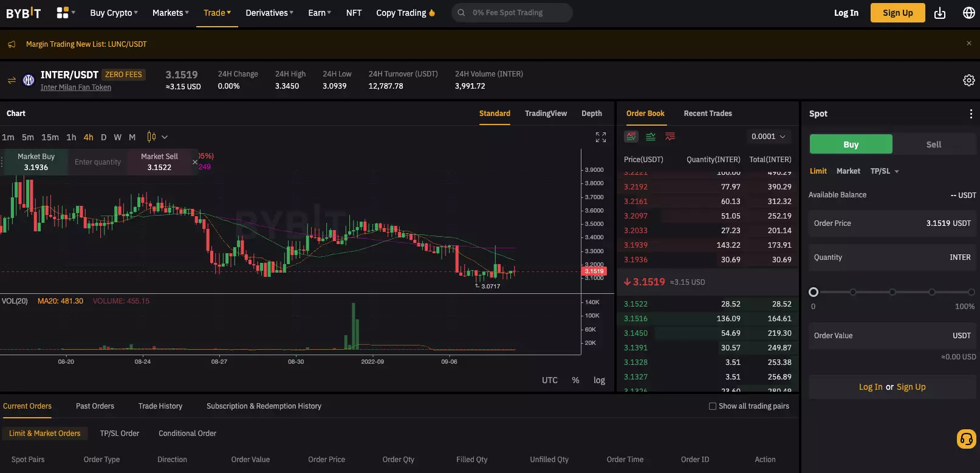Click the quantity slider handle at 0
Screen dimensions: 980x473
point(814,292)
